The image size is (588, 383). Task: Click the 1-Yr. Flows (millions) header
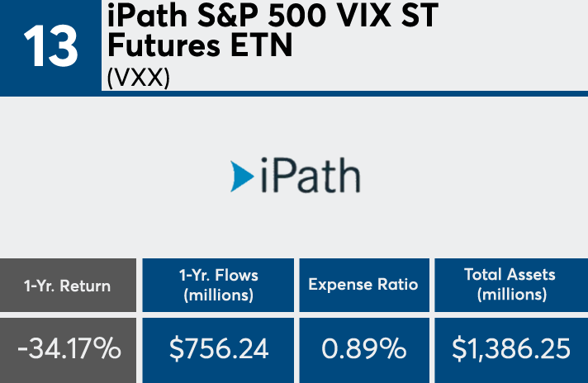pos(218,285)
